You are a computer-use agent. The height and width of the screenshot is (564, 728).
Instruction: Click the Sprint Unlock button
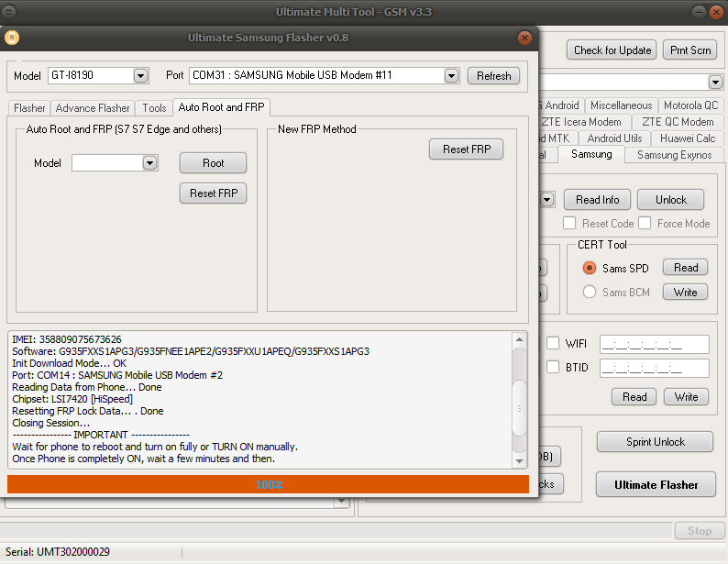click(x=655, y=442)
